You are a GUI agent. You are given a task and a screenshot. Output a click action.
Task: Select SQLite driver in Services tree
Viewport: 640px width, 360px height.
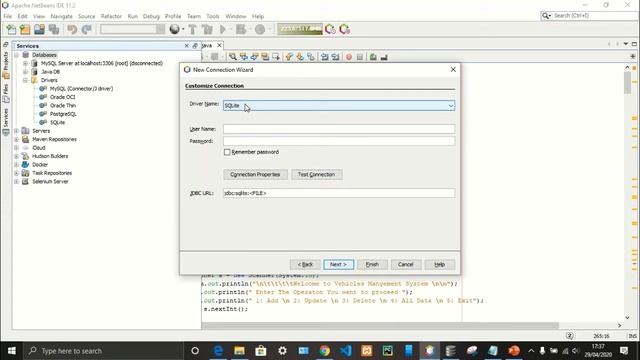point(57,122)
